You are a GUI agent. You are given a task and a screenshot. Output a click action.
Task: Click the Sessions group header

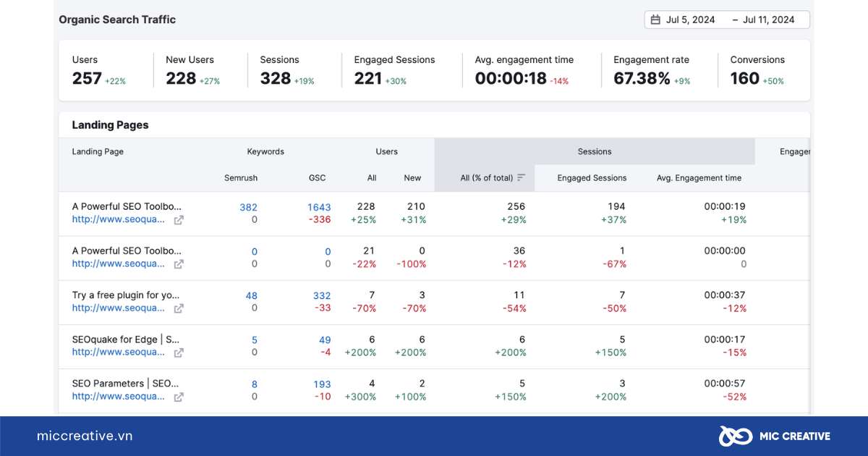pos(595,151)
